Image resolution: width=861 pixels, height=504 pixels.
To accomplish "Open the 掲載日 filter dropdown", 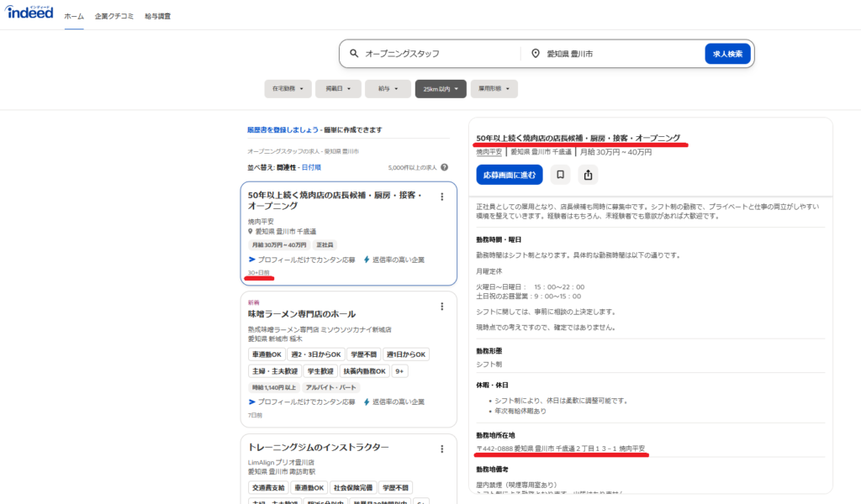I will coord(338,88).
